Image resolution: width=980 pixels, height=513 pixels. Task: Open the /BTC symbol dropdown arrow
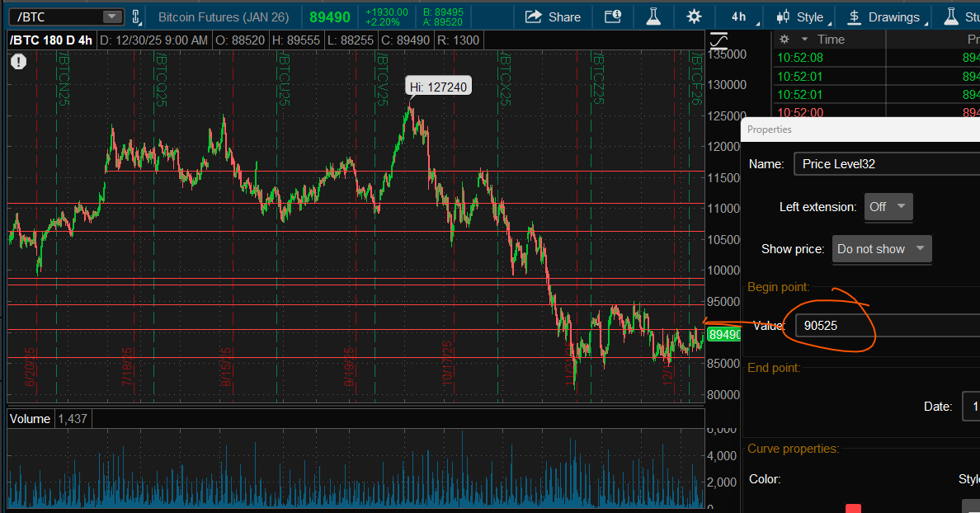tap(112, 16)
